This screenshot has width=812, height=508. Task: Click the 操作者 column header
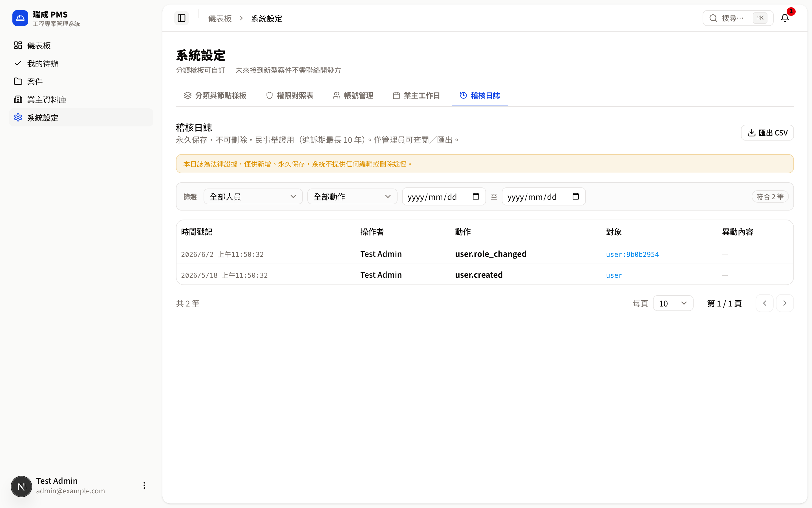coord(372,232)
